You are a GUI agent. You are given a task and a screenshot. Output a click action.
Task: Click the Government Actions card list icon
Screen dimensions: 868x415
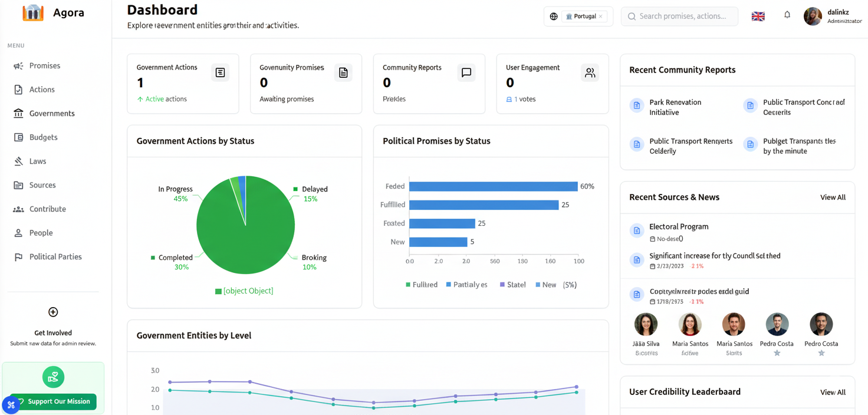(x=220, y=73)
